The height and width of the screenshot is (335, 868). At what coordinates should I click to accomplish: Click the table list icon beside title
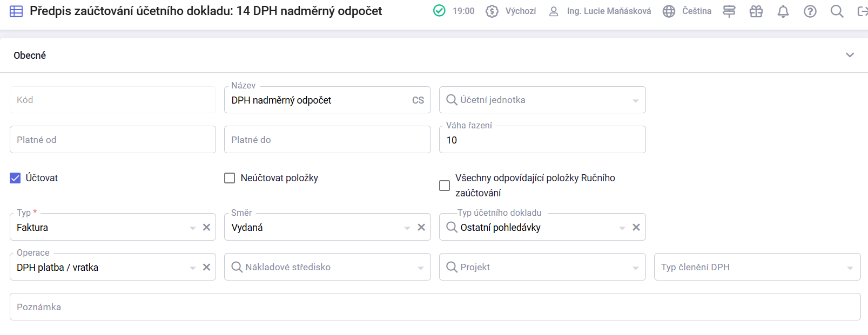pos(16,11)
